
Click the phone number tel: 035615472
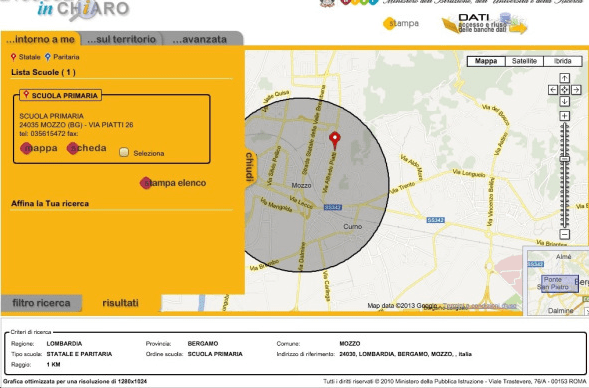coord(42,133)
